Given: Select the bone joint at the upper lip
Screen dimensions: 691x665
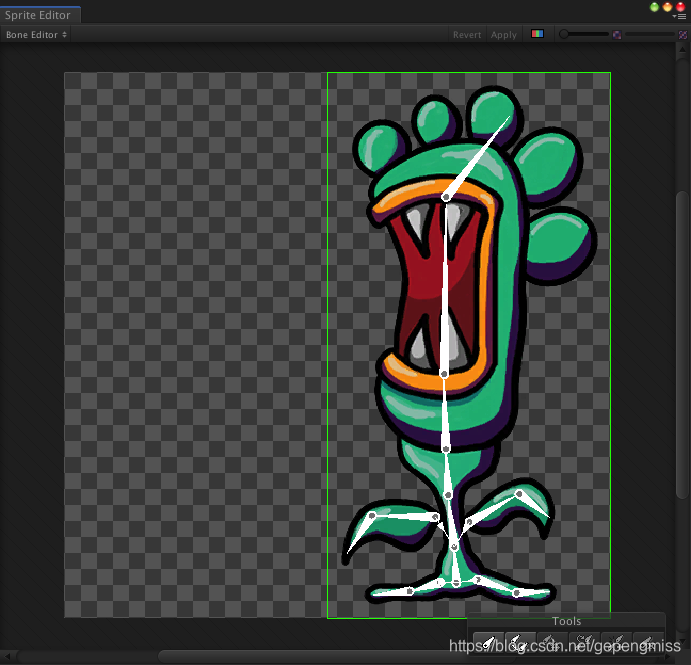Looking at the screenshot, I should click(446, 197).
